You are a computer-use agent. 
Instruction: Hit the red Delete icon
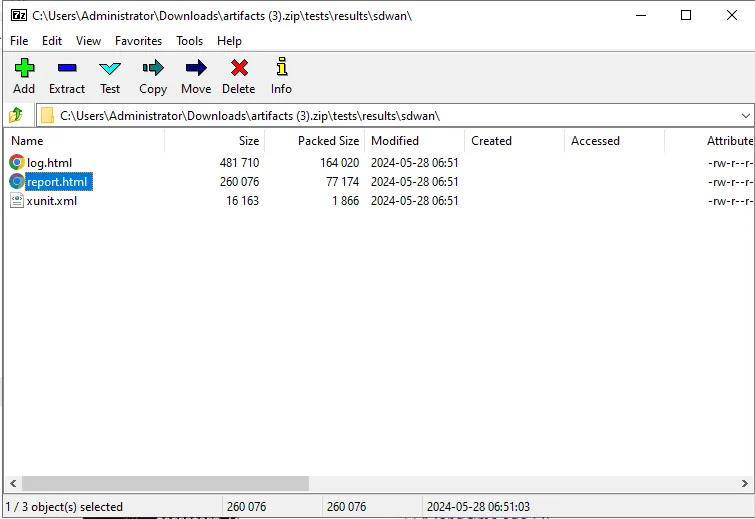coord(238,69)
